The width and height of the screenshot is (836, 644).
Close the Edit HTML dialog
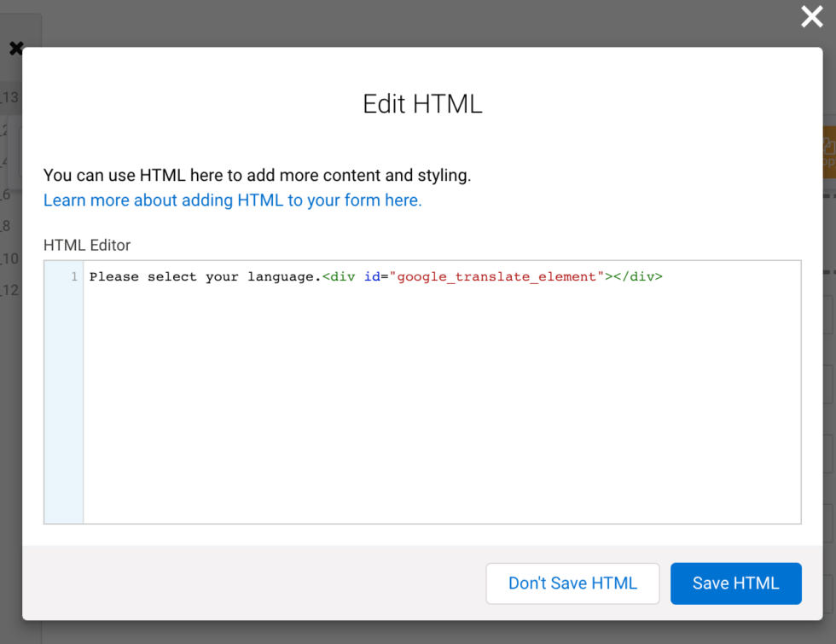(811, 17)
